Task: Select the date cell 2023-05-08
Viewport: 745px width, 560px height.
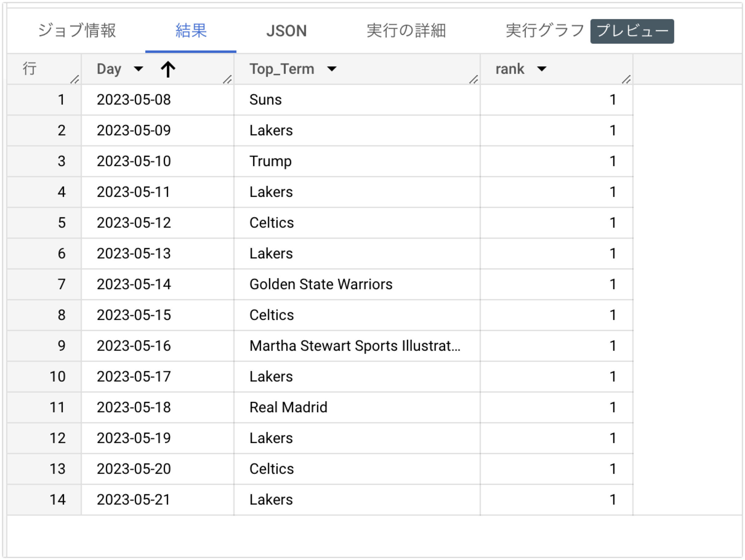Action: (158, 100)
